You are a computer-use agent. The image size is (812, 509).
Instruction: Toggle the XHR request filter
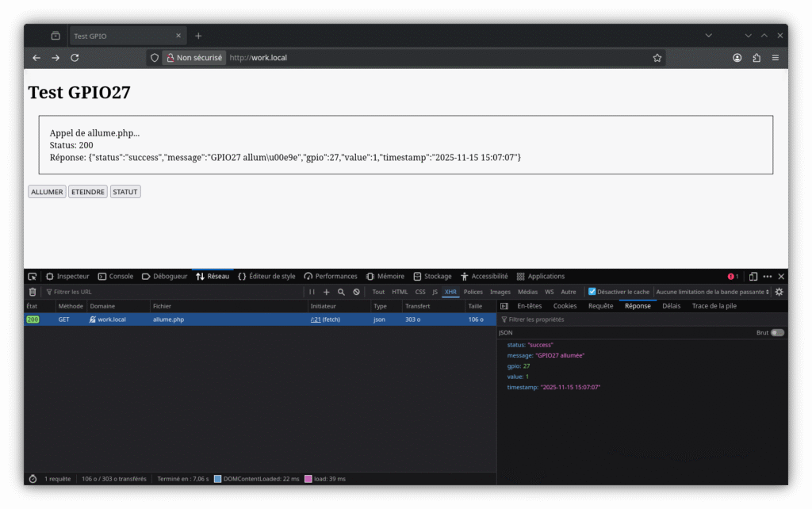tap(450, 292)
